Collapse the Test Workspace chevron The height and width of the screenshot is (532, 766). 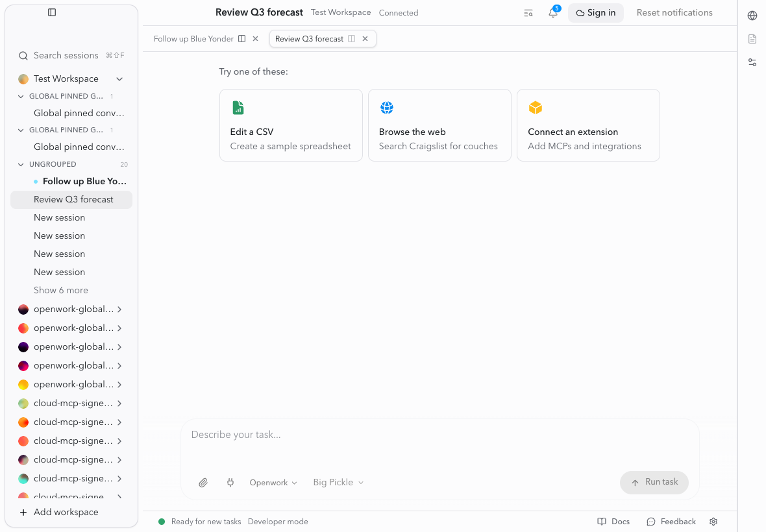click(x=119, y=79)
